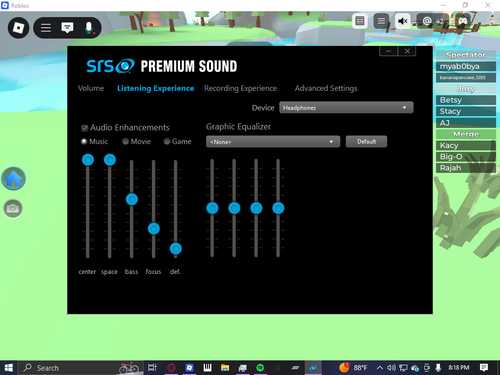Click the 8:18 PM taskbar clock
This screenshot has height=375, width=500.
[x=459, y=368]
